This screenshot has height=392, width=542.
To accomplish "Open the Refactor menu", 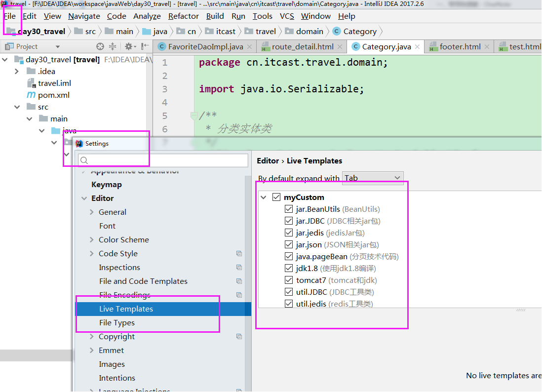I will click(x=184, y=16).
